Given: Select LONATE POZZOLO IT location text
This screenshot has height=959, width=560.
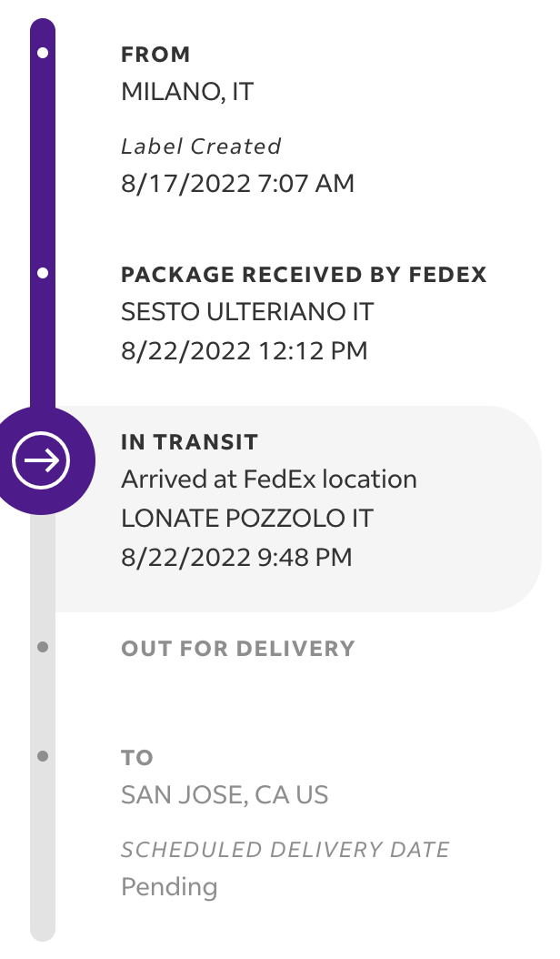Looking at the screenshot, I should pyautogui.click(x=247, y=519).
